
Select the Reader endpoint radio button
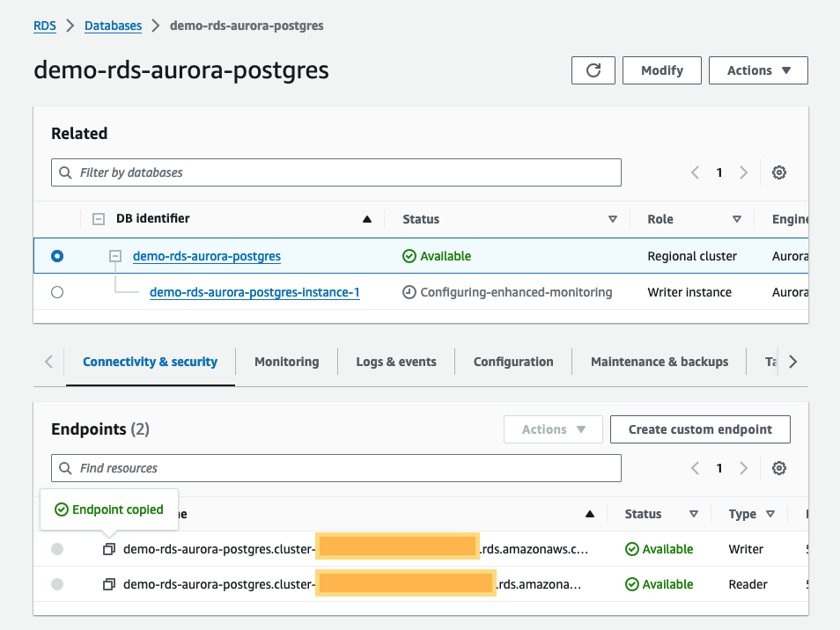pyautogui.click(x=57, y=584)
